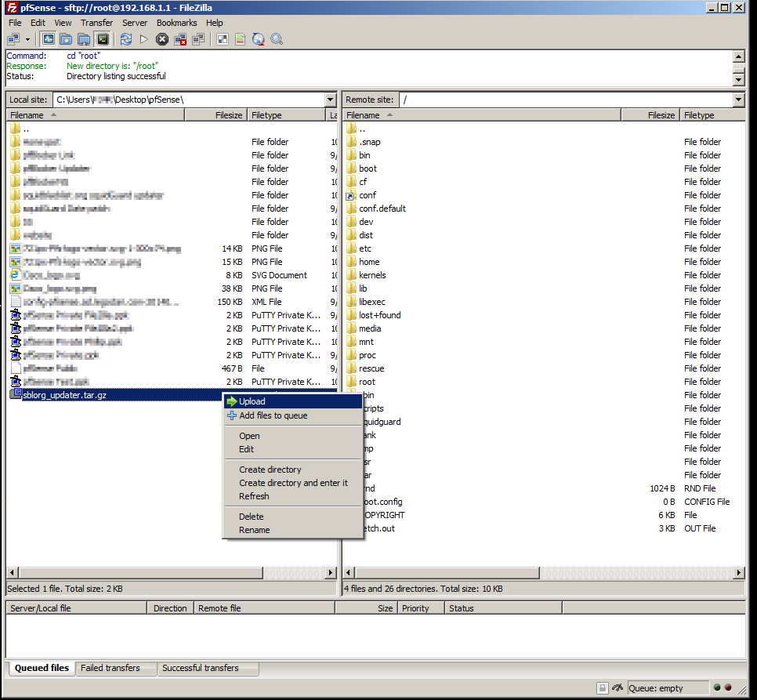Click the speed limits icon in status bar
Viewport: 757px width, 700px height.
(617, 688)
